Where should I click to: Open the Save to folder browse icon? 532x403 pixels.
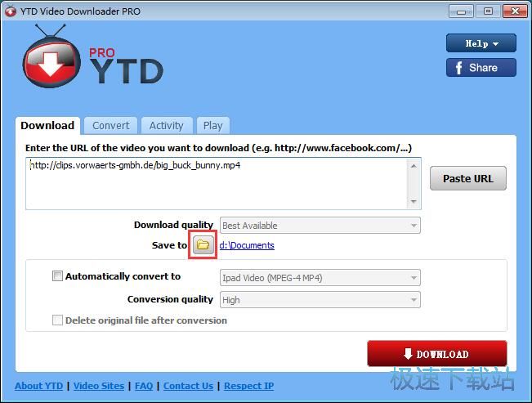203,244
